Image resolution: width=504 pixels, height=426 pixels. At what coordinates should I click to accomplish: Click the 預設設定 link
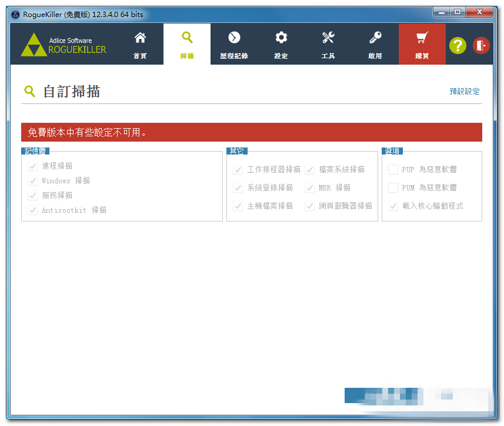tap(464, 92)
